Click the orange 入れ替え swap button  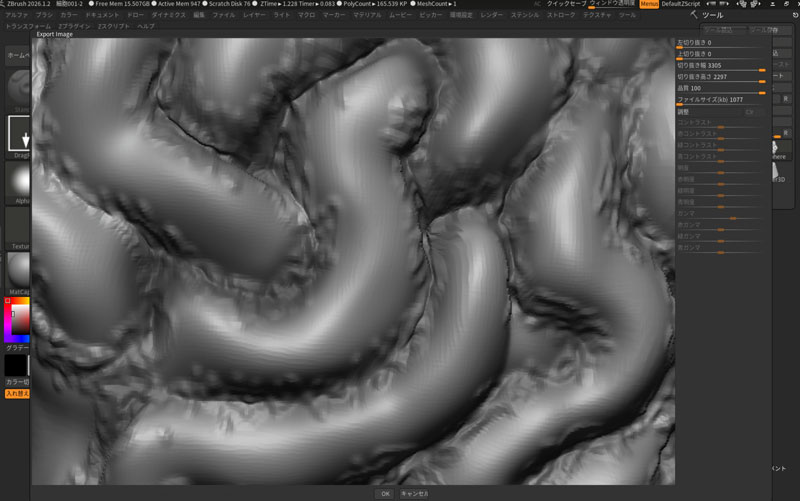tap(17, 394)
